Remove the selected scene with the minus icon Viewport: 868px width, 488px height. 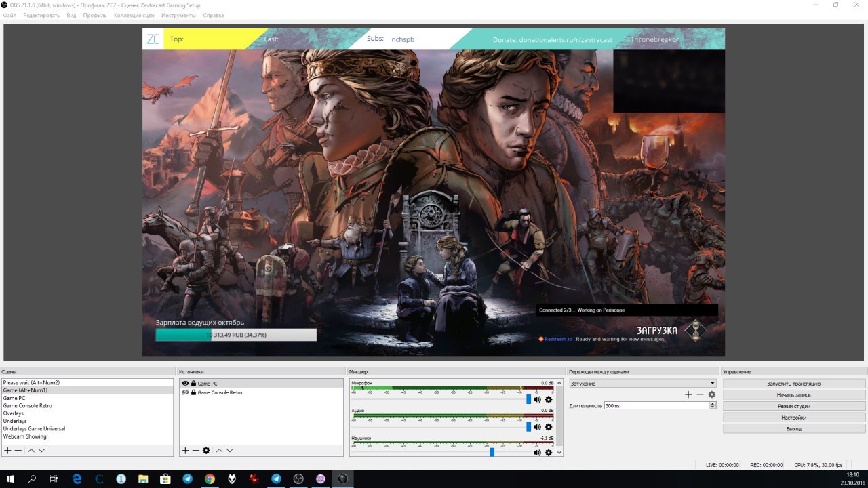(18, 451)
